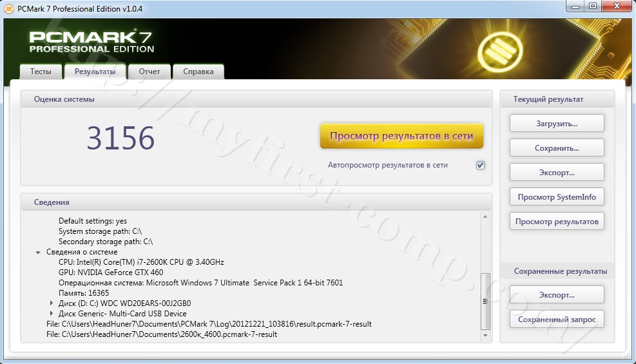
Task: Click the Загрузить... button
Action: [557, 124]
